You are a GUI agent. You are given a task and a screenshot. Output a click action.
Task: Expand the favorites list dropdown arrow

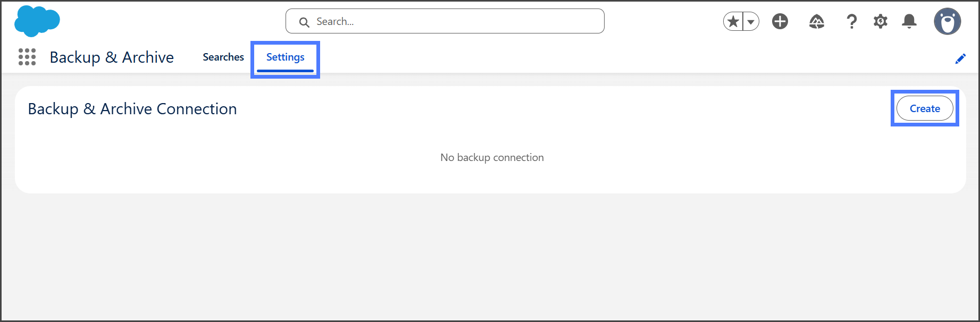(751, 22)
